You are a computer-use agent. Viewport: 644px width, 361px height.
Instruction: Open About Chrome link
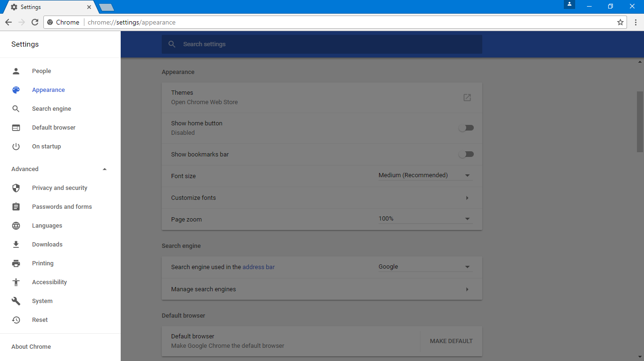31,347
